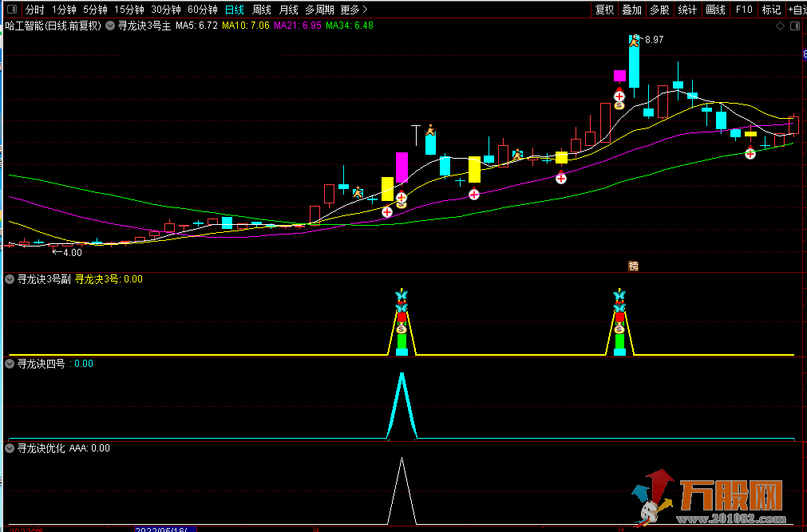807x532 pixels.
Task: Open the 画线 drawing tools button
Action: [x=715, y=10]
